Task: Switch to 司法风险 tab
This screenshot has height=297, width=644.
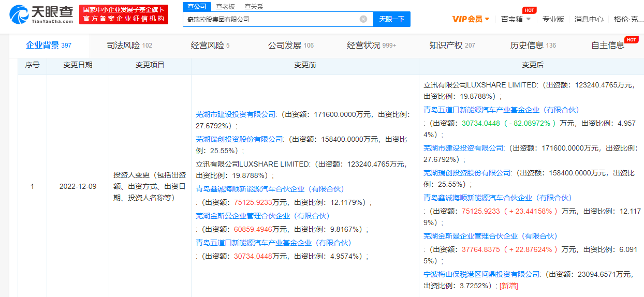Action: [x=129, y=46]
